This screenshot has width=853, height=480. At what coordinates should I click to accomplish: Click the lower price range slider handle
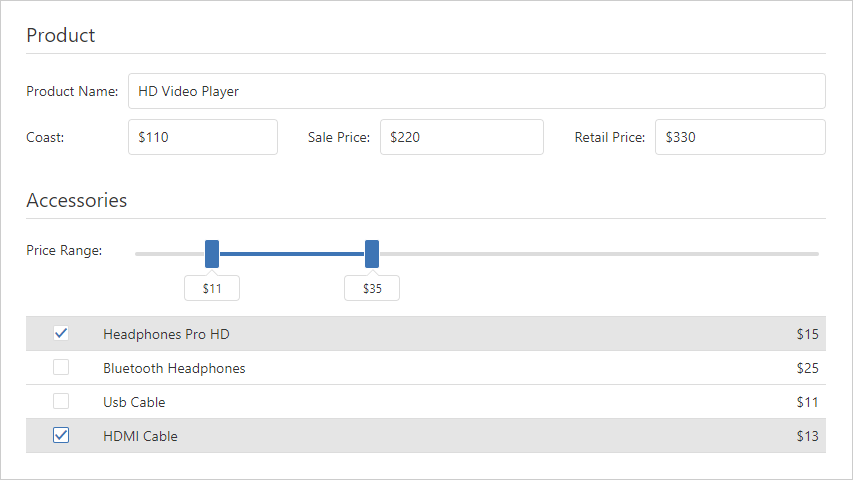click(212, 254)
